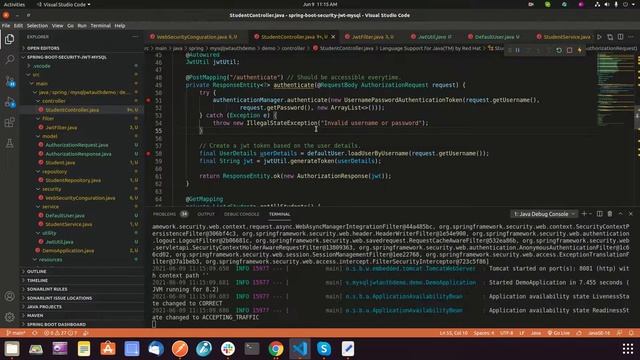Click the code minimap on right
Screen dimensions: 640x360
[x=616, y=89]
